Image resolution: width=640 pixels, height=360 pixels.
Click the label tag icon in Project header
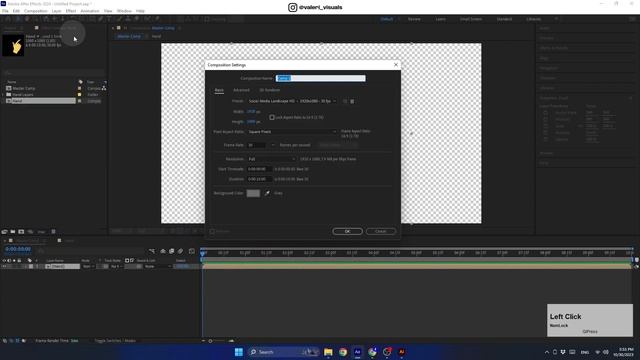[80, 82]
